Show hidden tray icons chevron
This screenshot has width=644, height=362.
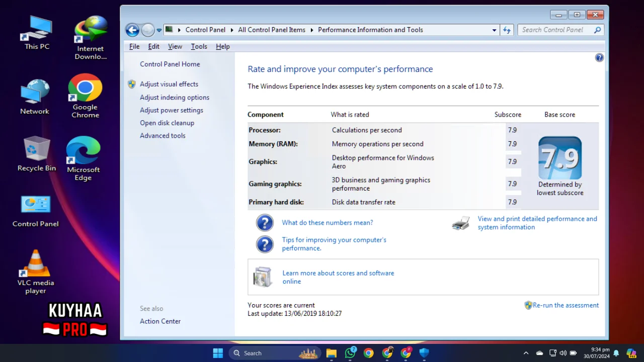(526, 353)
